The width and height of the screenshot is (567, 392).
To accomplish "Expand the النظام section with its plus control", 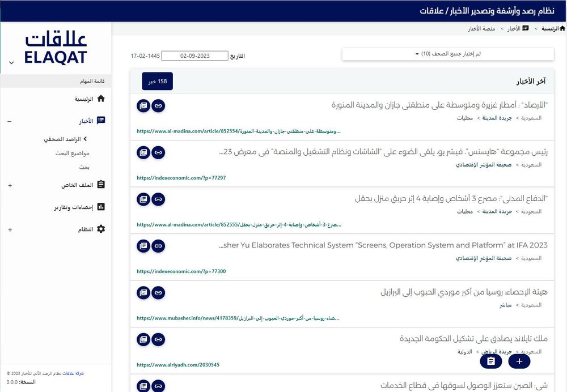I will pos(9,229).
